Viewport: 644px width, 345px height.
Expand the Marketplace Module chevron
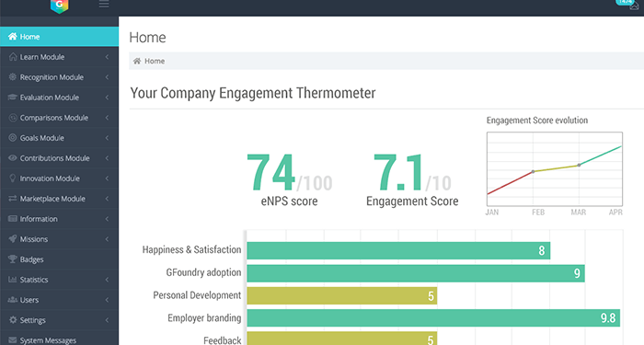(107, 199)
